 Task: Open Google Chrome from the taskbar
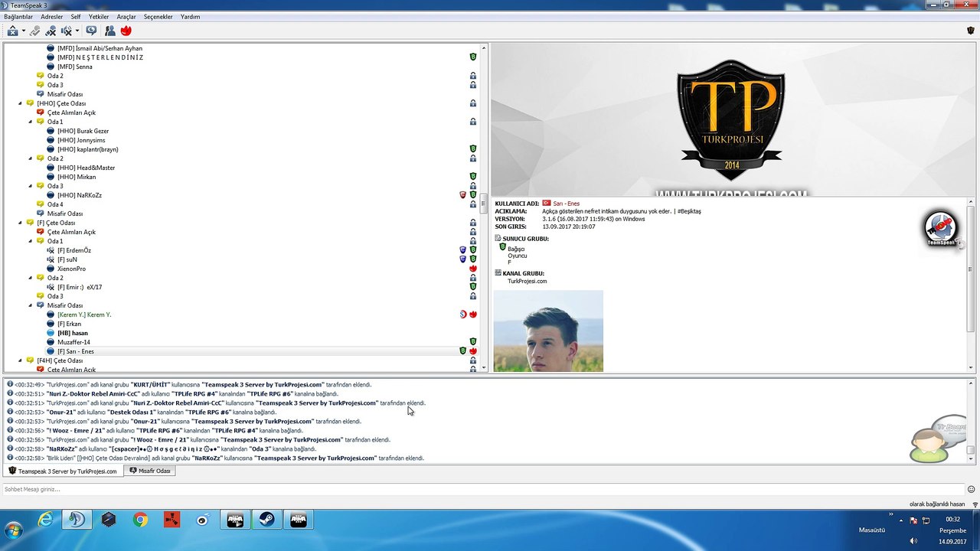140,520
